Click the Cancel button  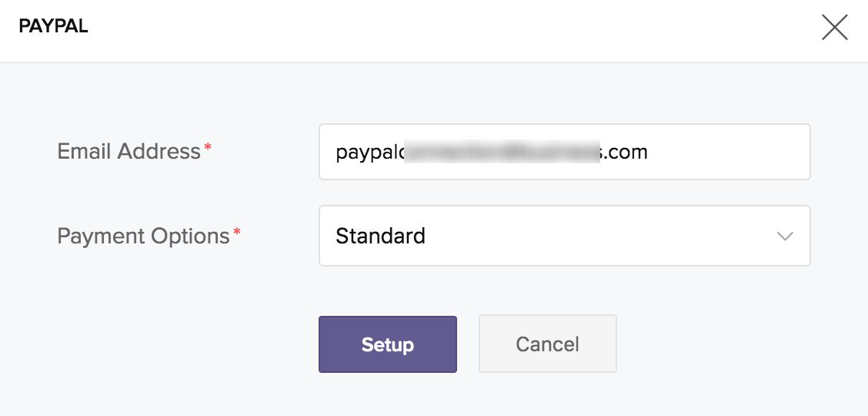pos(547,344)
